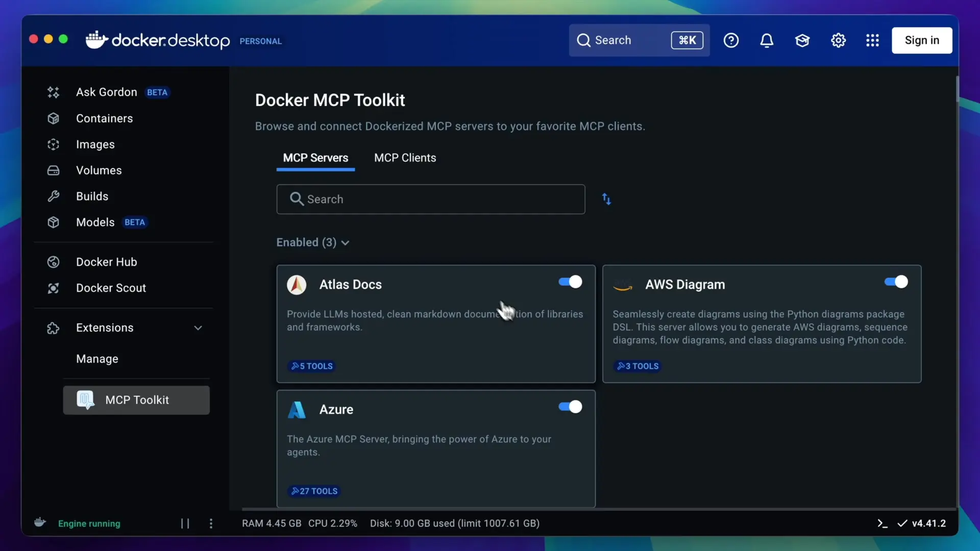
Task: Click the 27 TOOLS badge on Azure
Action: [x=314, y=491]
